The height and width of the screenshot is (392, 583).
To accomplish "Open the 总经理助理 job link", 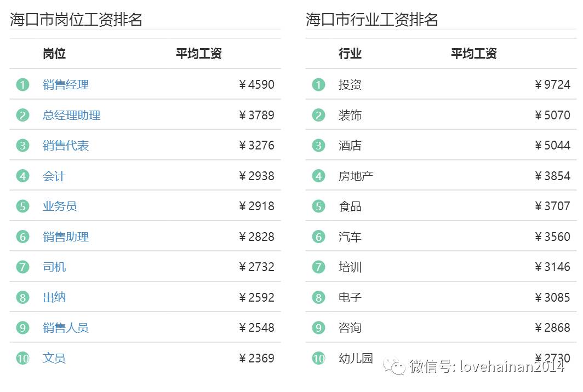I will (71, 115).
